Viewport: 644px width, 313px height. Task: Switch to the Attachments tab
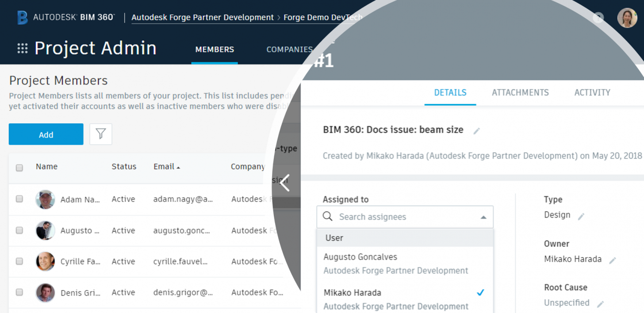pos(520,92)
